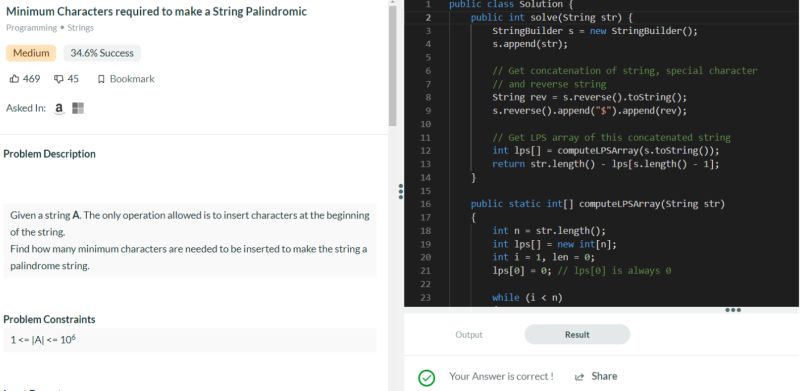Click line number 12 in the gutter
This screenshot has width=800, height=391.
(x=427, y=151)
